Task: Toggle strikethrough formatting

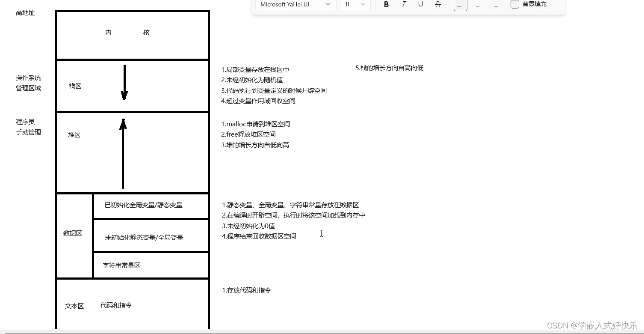Action: (x=437, y=4)
